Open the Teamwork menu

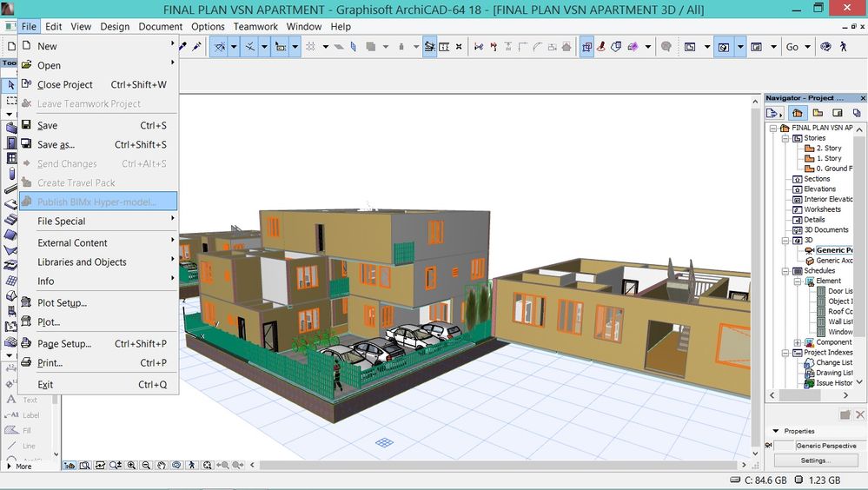point(255,27)
